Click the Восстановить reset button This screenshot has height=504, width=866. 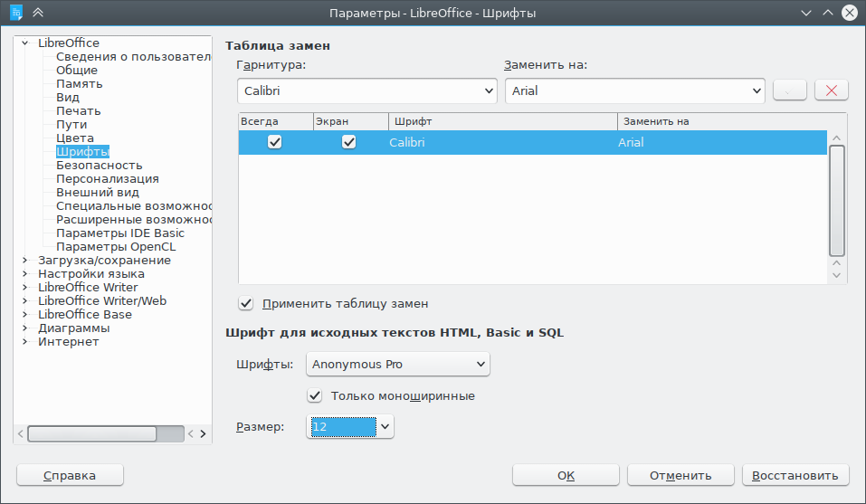795,475
